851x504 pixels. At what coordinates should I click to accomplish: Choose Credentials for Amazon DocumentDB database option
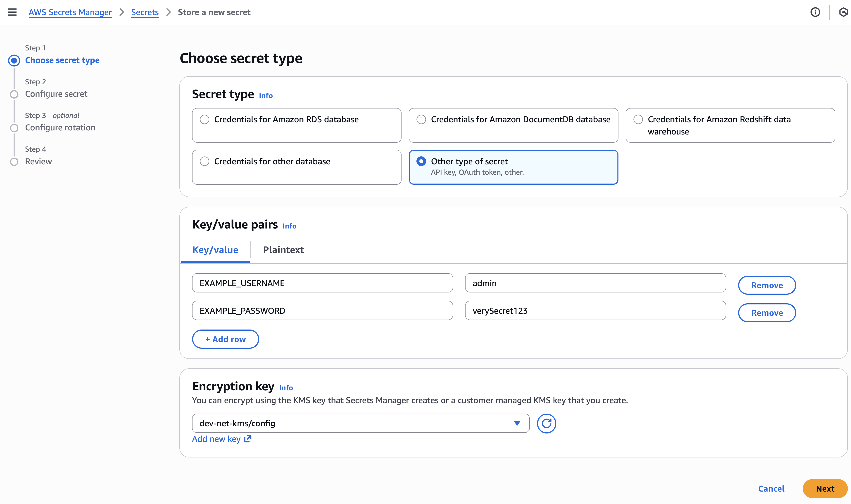coord(421,120)
